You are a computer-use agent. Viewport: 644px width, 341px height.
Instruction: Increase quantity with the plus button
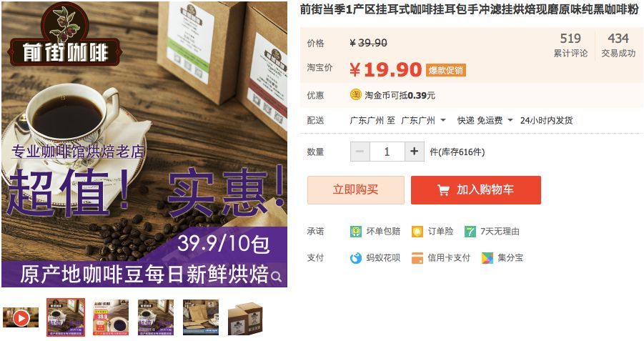click(x=414, y=152)
